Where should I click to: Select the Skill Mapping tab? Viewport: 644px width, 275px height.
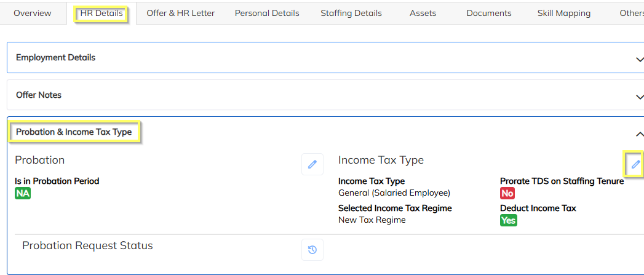click(563, 13)
